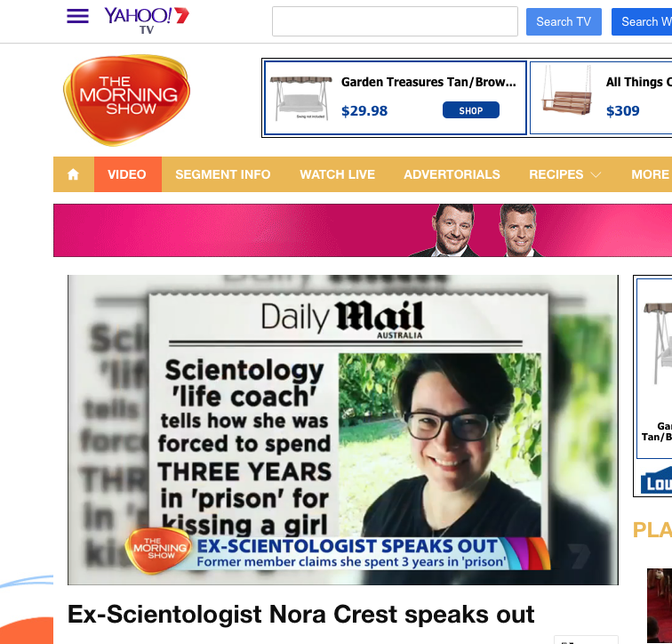The height and width of the screenshot is (644, 672).
Task: Open Watch Live in navigation
Action: [x=337, y=174]
